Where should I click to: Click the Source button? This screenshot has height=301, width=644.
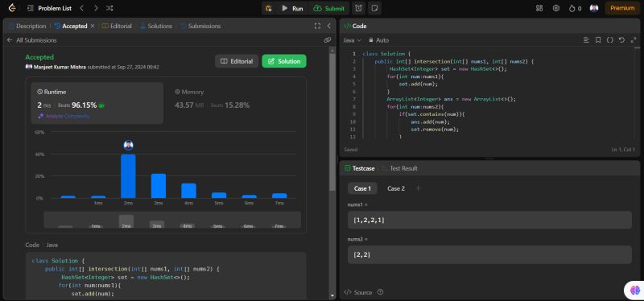point(358,292)
